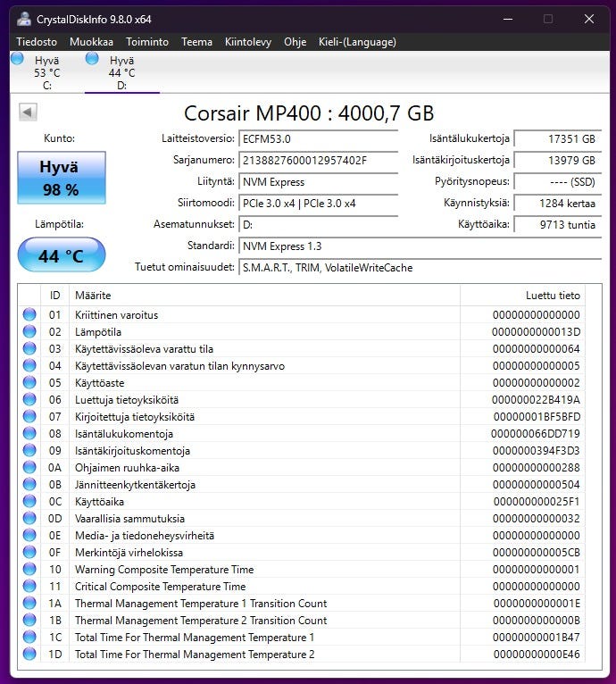Image resolution: width=616 pixels, height=684 pixels.
Task: Click the 44 °C temperature button
Action: (62, 254)
